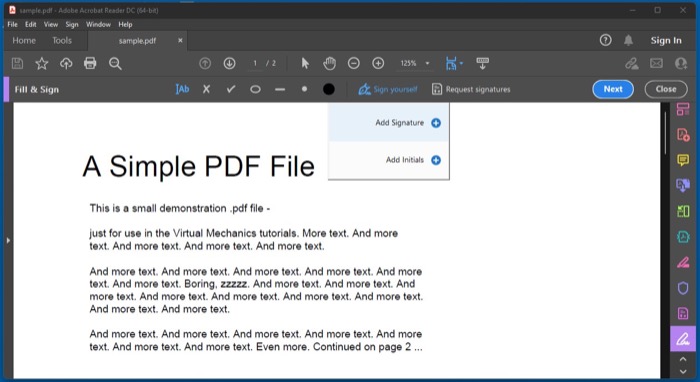
Task: Open Create PDF tool in right pane
Action: tap(683, 134)
